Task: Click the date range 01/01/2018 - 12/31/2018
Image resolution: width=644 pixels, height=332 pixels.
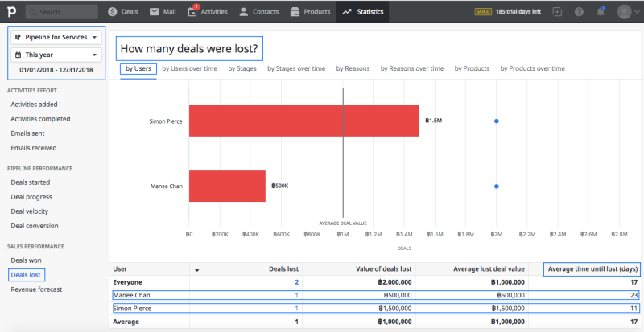Action: click(56, 70)
